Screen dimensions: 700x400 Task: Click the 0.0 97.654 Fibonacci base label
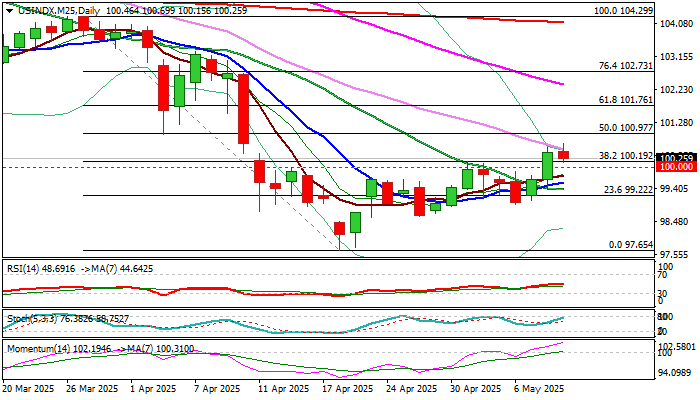pos(631,245)
